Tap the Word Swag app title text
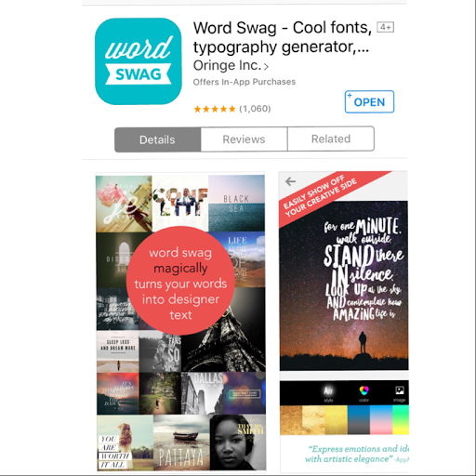476x476 pixels. point(283,37)
